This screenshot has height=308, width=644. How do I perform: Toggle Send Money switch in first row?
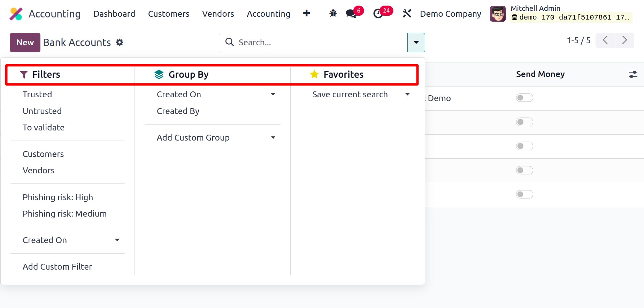point(524,98)
